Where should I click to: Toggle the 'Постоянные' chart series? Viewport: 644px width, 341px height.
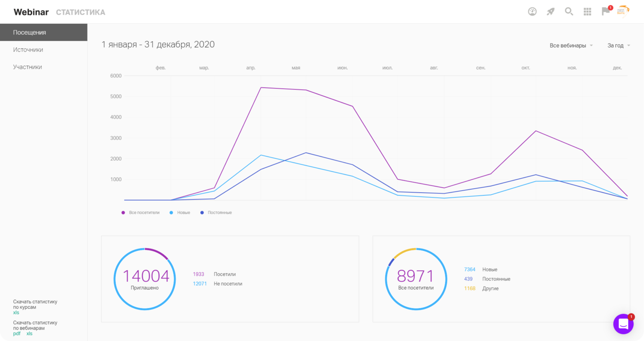tap(216, 213)
